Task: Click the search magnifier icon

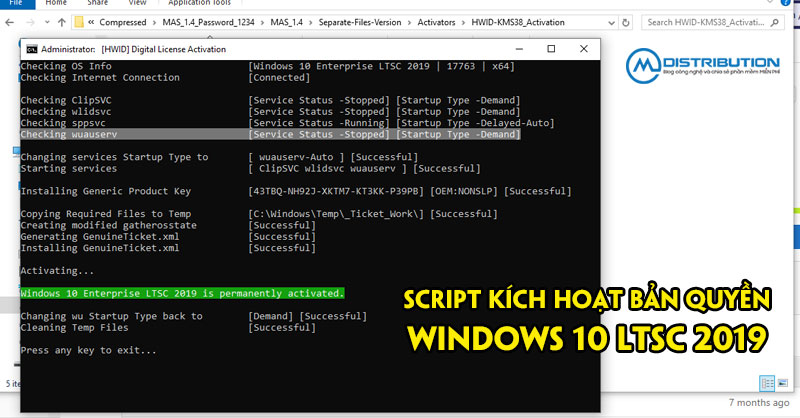Action: point(774,22)
